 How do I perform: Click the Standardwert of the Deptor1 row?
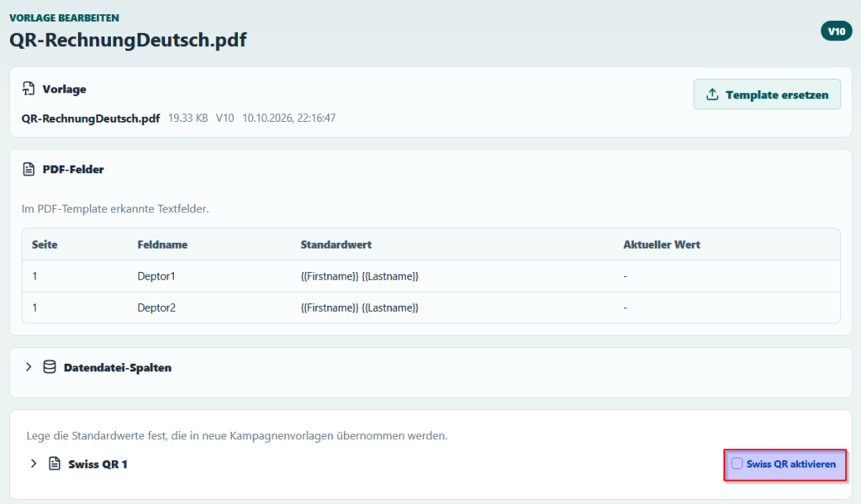tap(360, 276)
